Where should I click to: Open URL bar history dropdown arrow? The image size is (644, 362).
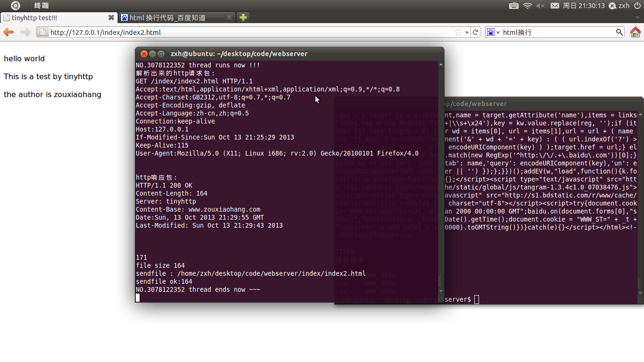point(467,33)
